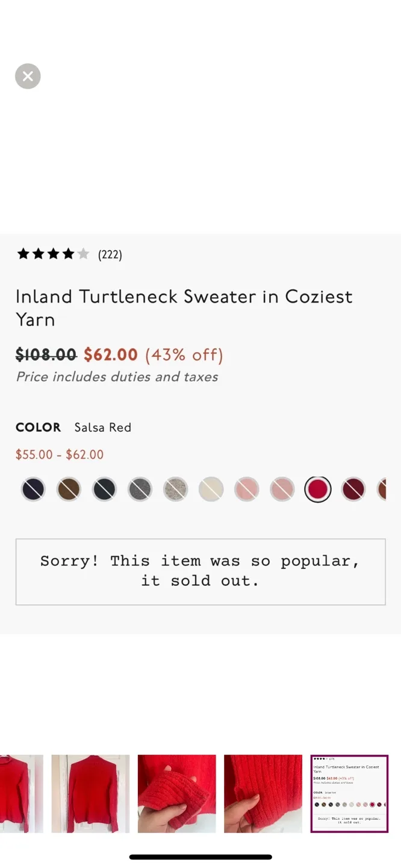Select the navy color swatch
The width and height of the screenshot is (401, 868).
(x=33, y=489)
